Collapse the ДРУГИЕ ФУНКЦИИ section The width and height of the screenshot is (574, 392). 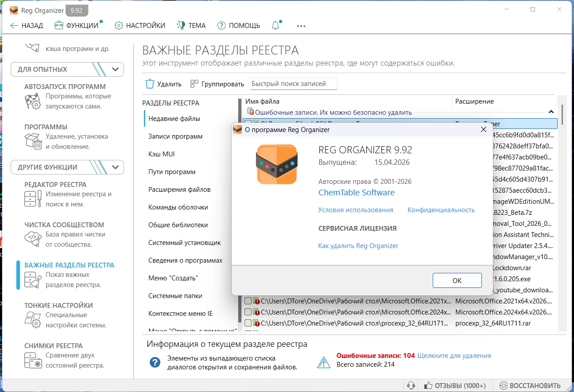(x=115, y=167)
